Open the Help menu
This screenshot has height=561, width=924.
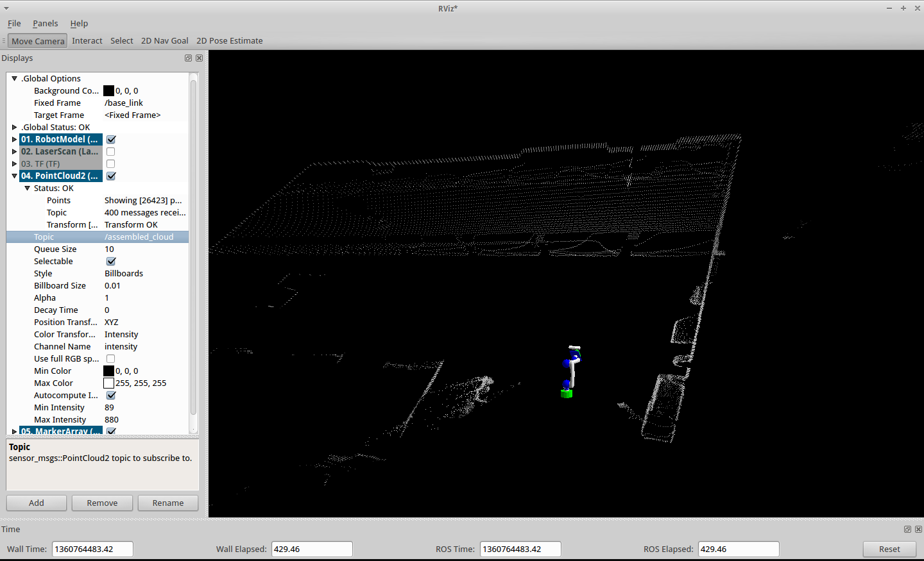pyautogui.click(x=79, y=23)
